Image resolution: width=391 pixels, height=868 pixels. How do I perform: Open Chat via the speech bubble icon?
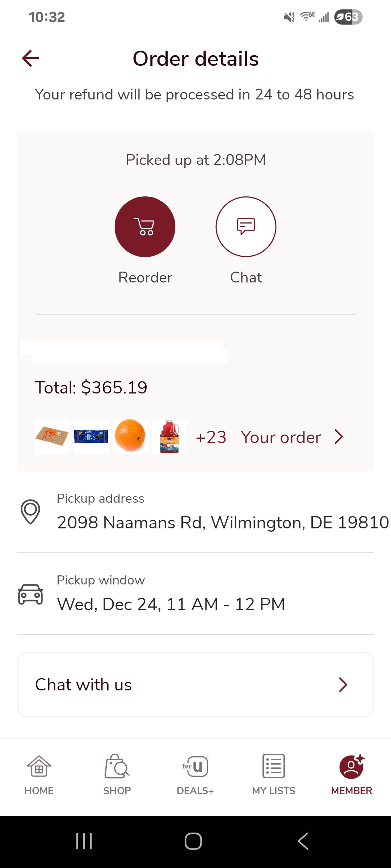point(246,227)
